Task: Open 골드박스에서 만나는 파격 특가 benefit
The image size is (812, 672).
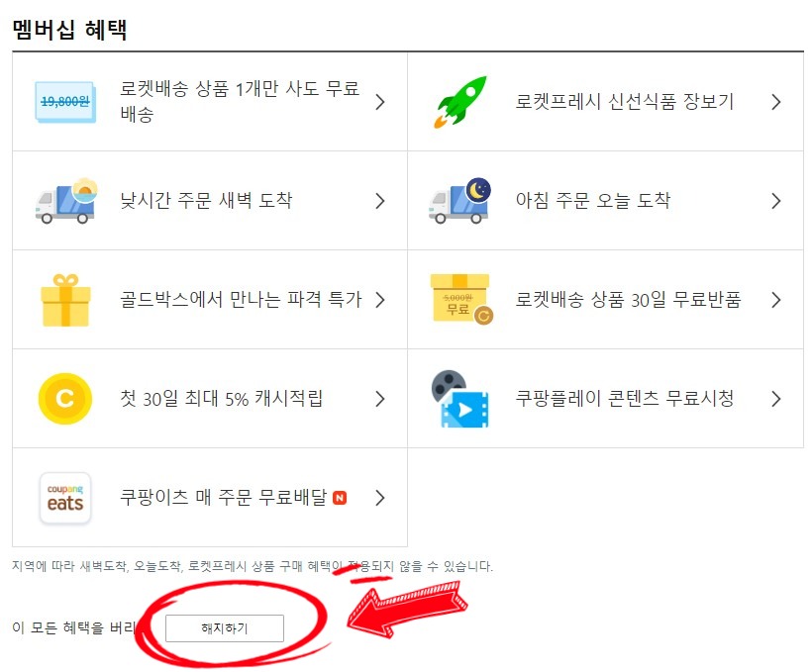Action: (210, 300)
